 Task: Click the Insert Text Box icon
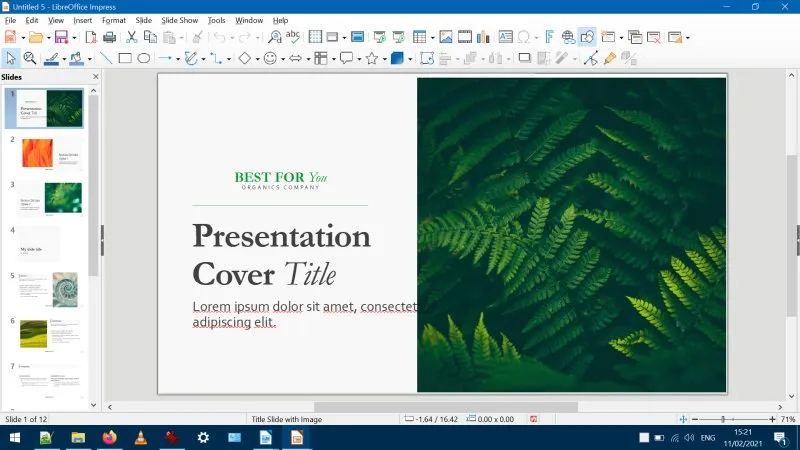505,37
